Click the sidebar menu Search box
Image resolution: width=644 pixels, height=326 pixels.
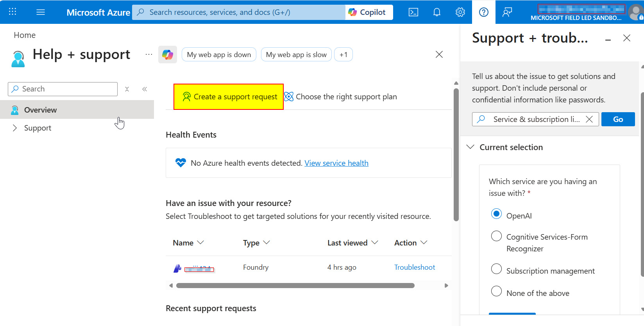tap(63, 89)
